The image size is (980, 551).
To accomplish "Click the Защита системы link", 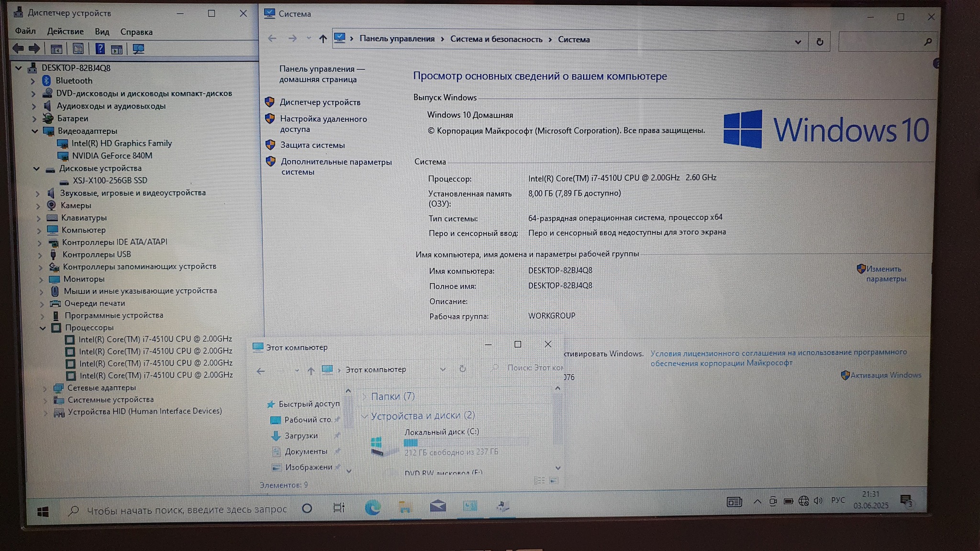I will pyautogui.click(x=312, y=145).
